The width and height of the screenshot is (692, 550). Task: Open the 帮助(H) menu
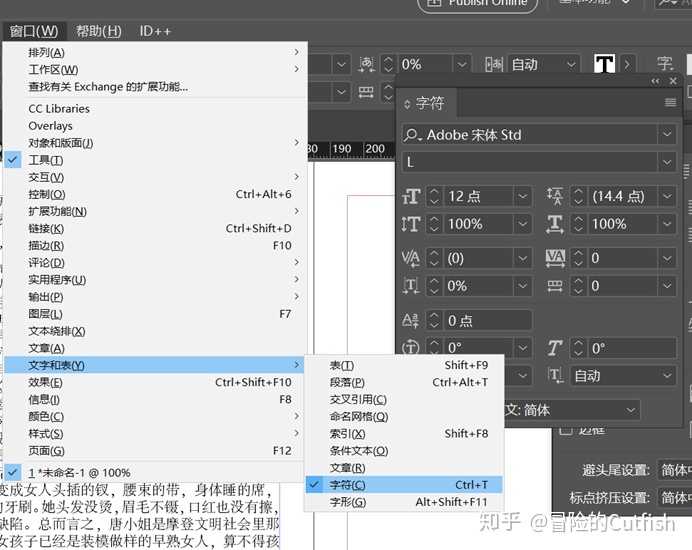click(98, 31)
